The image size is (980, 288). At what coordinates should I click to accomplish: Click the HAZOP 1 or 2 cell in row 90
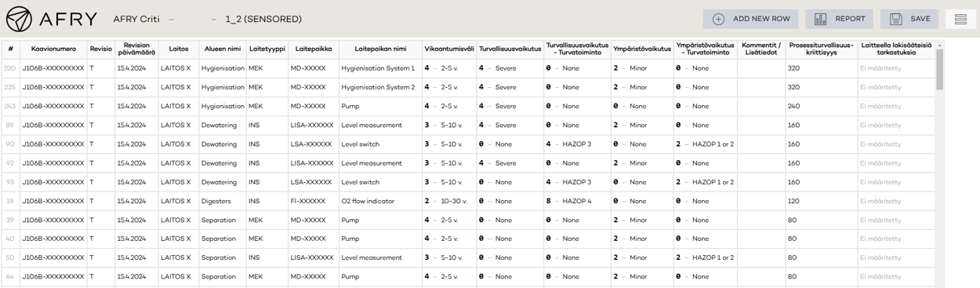(x=706, y=144)
